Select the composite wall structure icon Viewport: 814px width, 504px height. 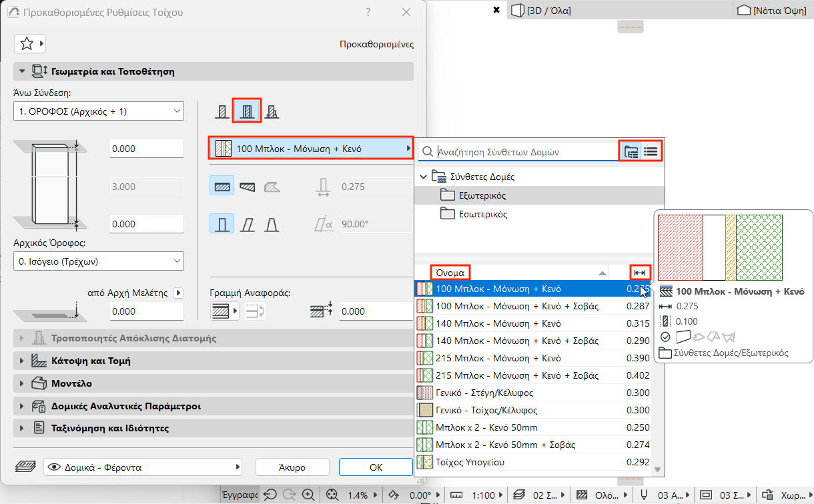[x=246, y=111]
